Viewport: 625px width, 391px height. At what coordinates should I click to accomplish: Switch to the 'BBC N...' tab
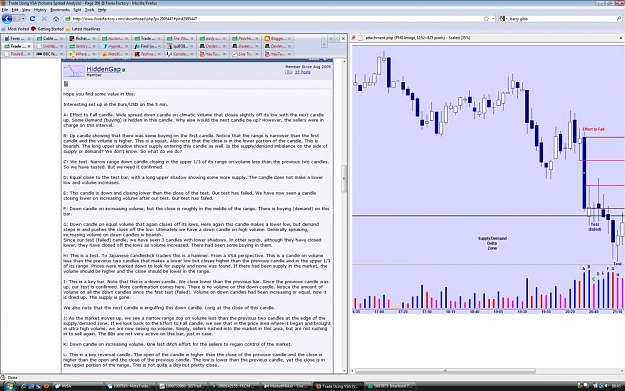coord(50,54)
